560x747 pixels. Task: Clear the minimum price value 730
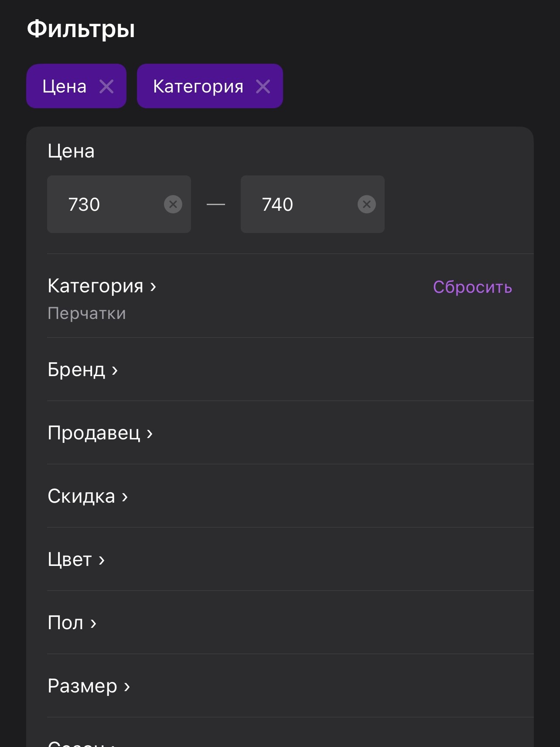173,204
